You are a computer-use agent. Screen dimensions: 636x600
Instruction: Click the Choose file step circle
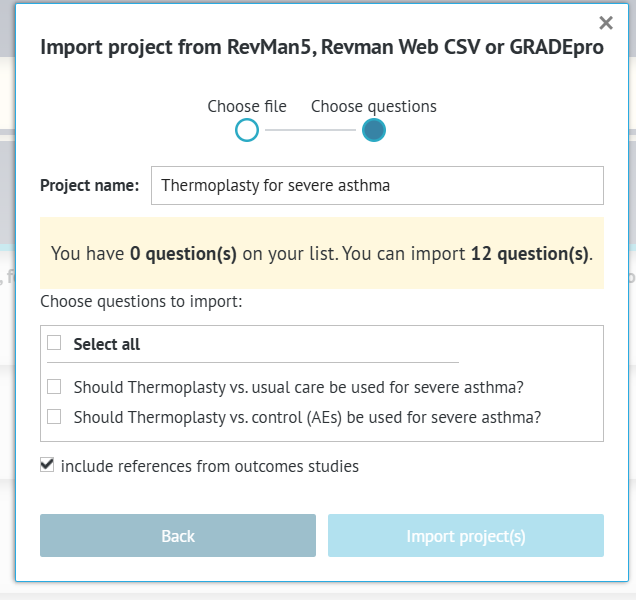(x=247, y=130)
